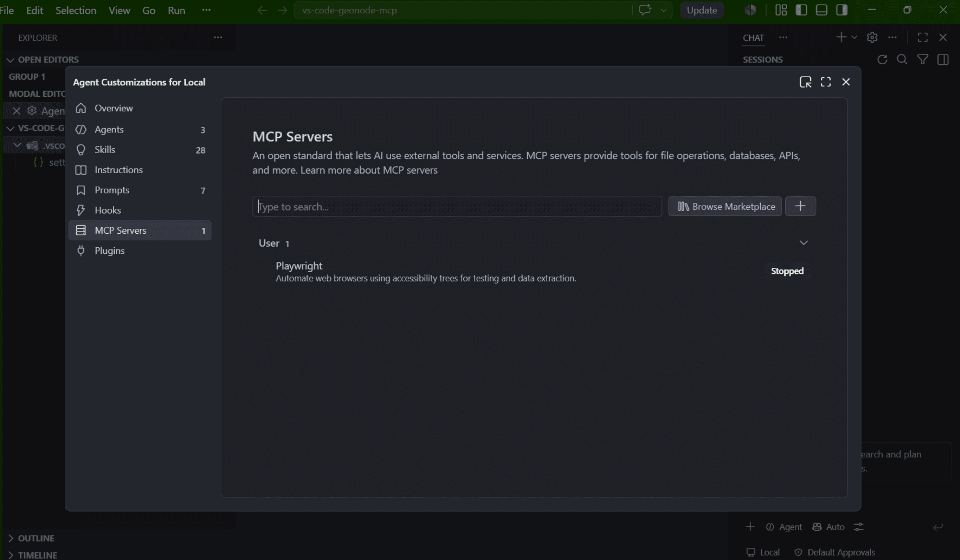Open the Agent mode picker
The height and width of the screenshot is (560, 960).
coord(784,527)
